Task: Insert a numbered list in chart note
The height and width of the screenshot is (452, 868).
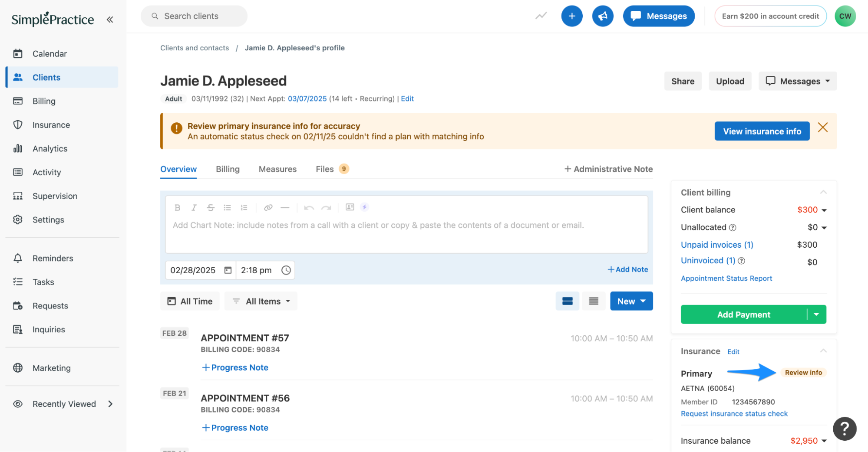Action: click(x=244, y=207)
